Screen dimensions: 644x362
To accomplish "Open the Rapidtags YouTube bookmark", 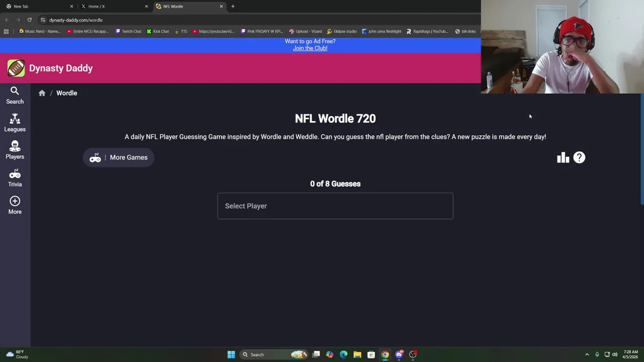I will 427,31.
